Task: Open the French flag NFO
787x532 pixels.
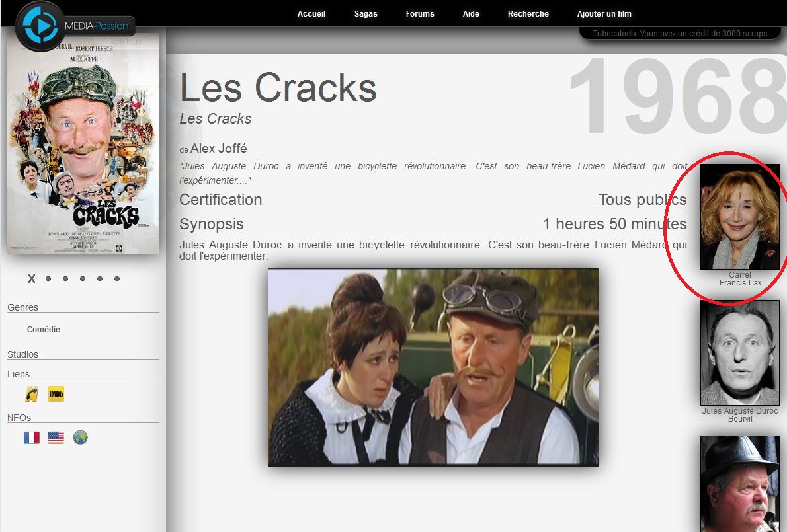Action: (32, 437)
